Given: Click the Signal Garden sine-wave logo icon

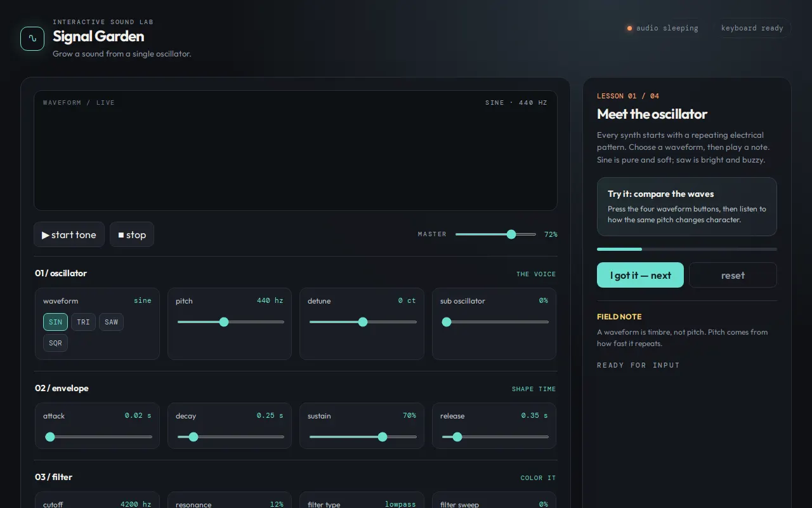Looking at the screenshot, I should pos(32,38).
